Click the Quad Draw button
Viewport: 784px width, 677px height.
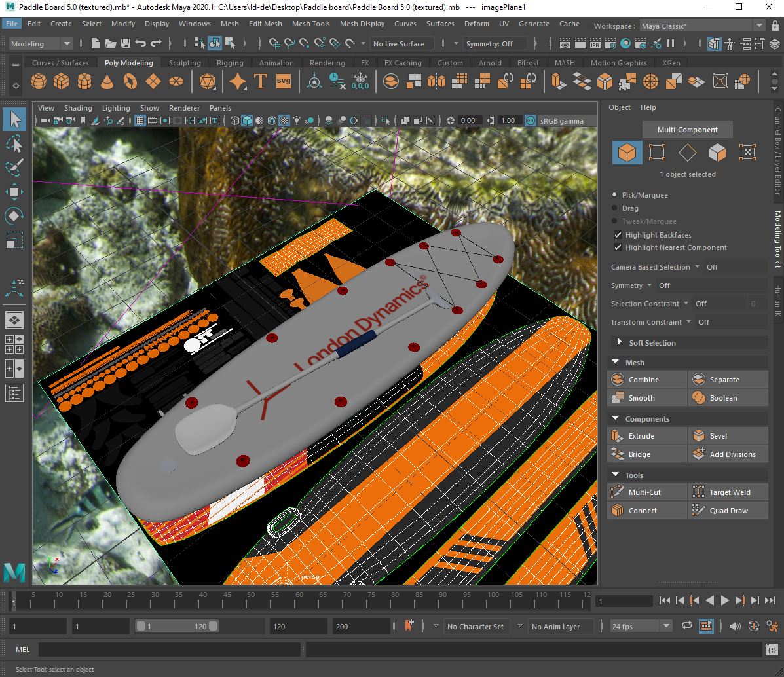(x=728, y=511)
